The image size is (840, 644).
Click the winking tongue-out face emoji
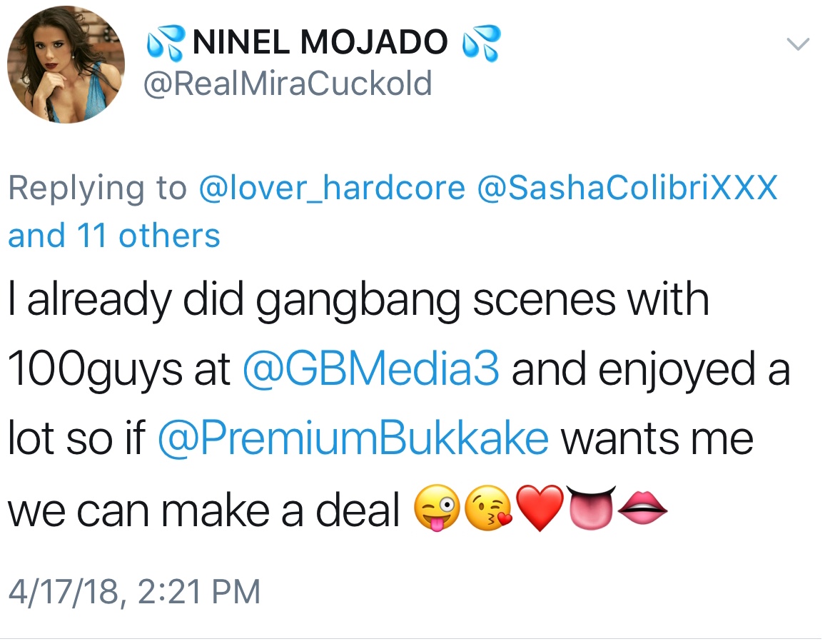(x=435, y=510)
